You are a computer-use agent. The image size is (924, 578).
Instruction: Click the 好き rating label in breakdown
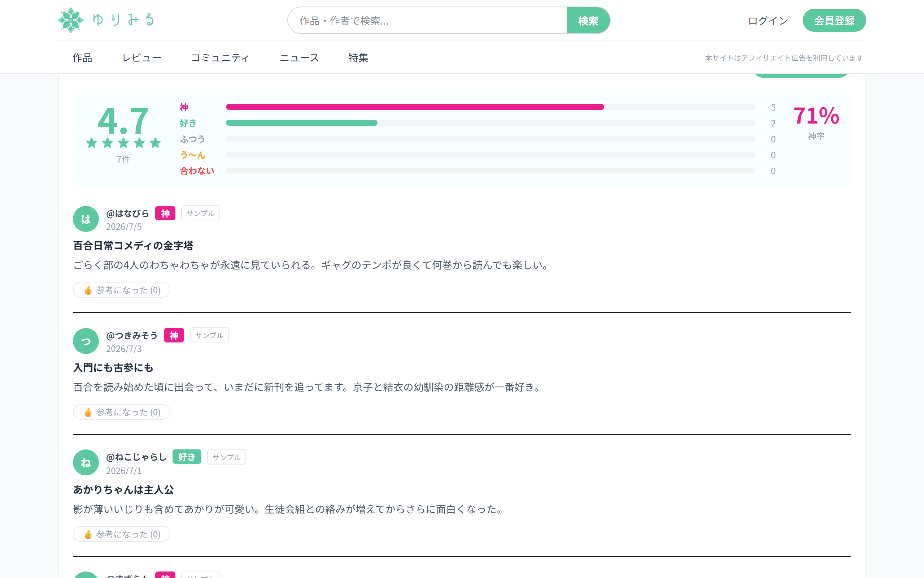point(188,123)
